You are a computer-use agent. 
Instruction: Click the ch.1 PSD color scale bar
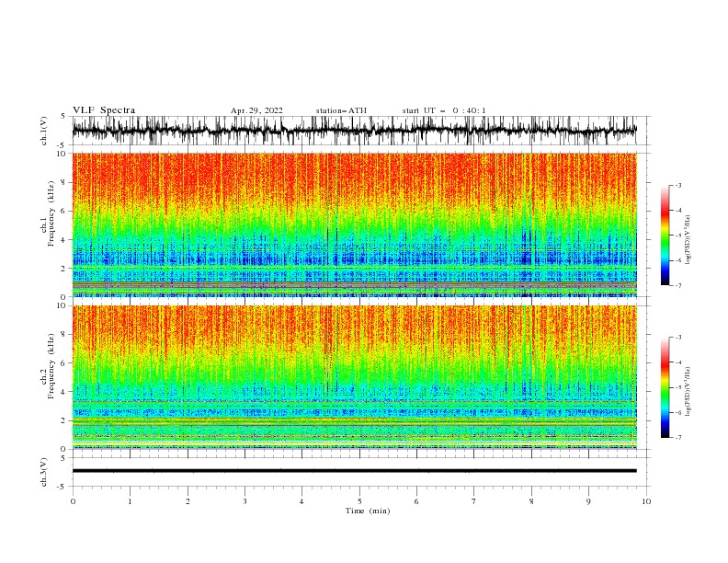tap(665, 236)
